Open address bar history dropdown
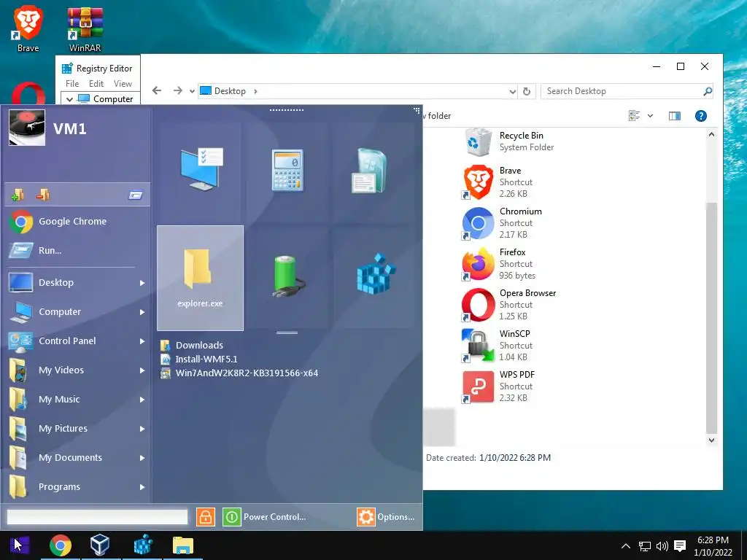Viewport: 747px width, 560px height. pos(513,91)
